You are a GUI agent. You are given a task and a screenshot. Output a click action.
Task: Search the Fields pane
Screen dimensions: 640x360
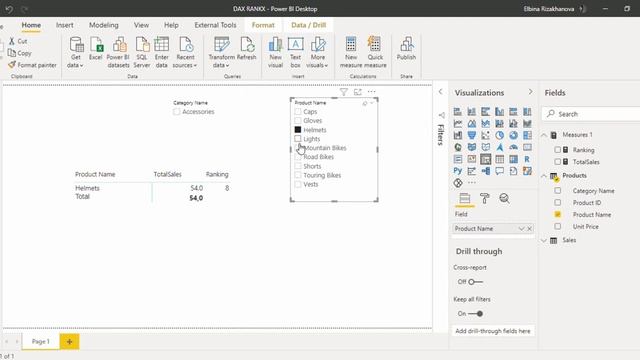592,114
